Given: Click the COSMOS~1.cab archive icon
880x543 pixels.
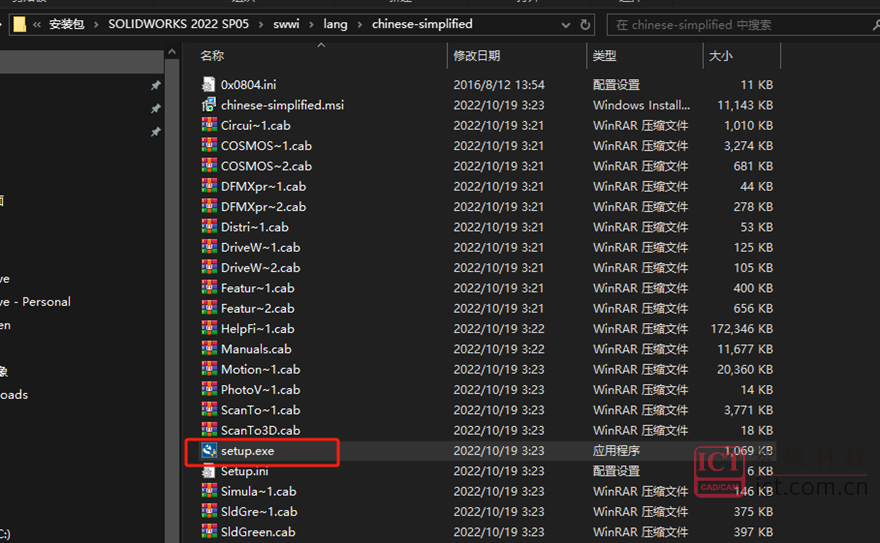Looking at the screenshot, I should pos(209,145).
